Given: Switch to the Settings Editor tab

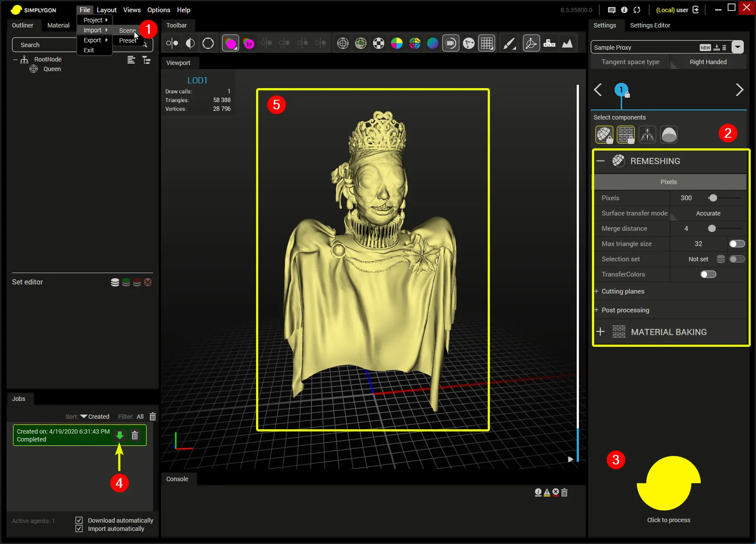Looking at the screenshot, I should (650, 25).
